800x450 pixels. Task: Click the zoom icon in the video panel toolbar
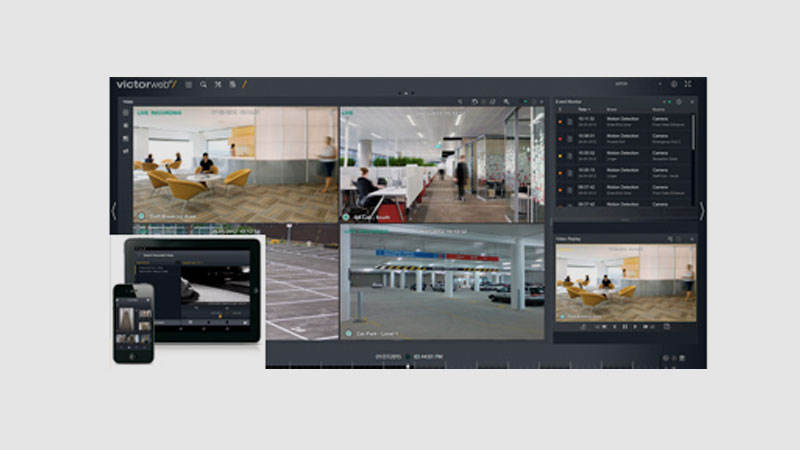[506, 101]
